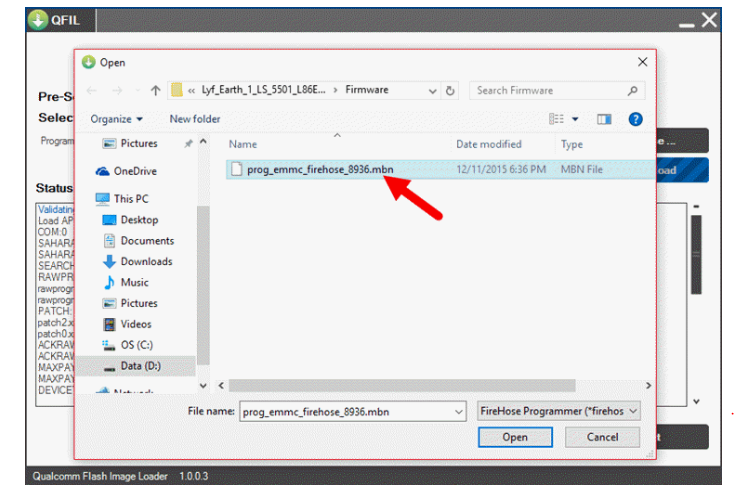Open the Organize menu
Image resolution: width=747 pixels, height=489 pixels.
pyautogui.click(x=116, y=119)
